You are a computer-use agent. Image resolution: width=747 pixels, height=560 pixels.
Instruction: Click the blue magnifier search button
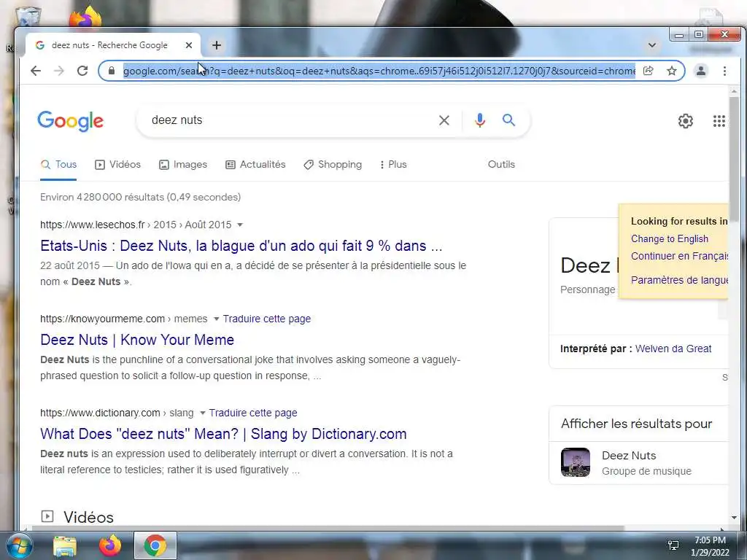(508, 120)
